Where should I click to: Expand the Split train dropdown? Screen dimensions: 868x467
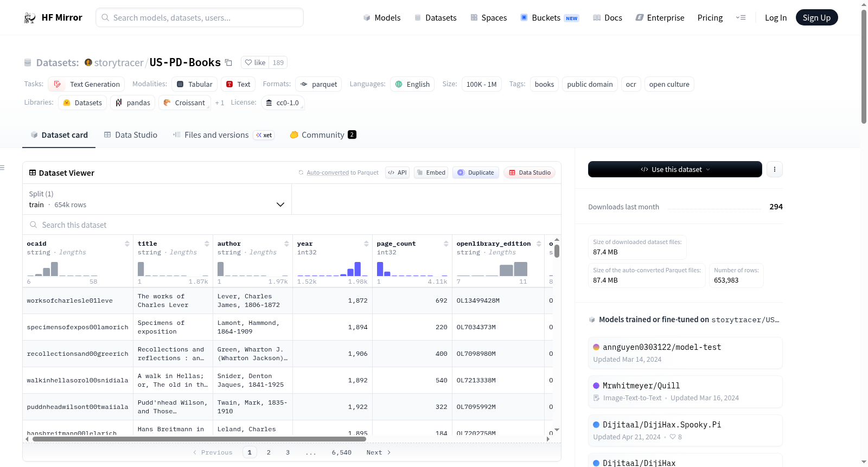click(x=157, y=199)
